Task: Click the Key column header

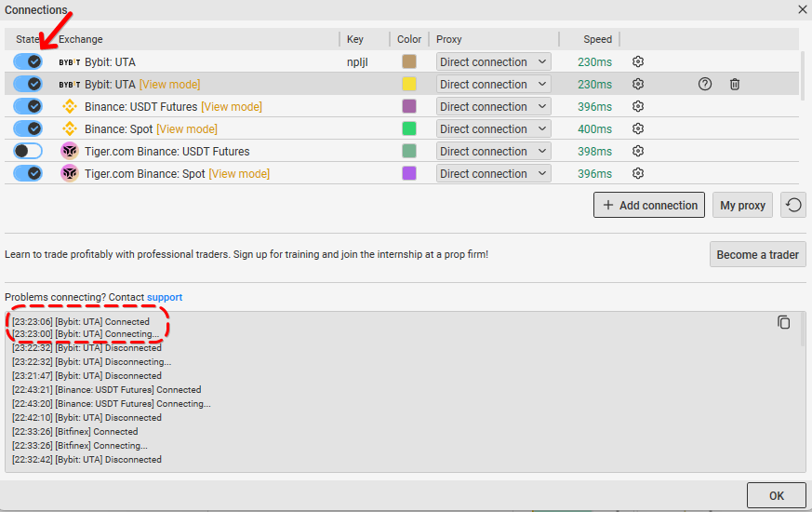Action: point(355,39)
